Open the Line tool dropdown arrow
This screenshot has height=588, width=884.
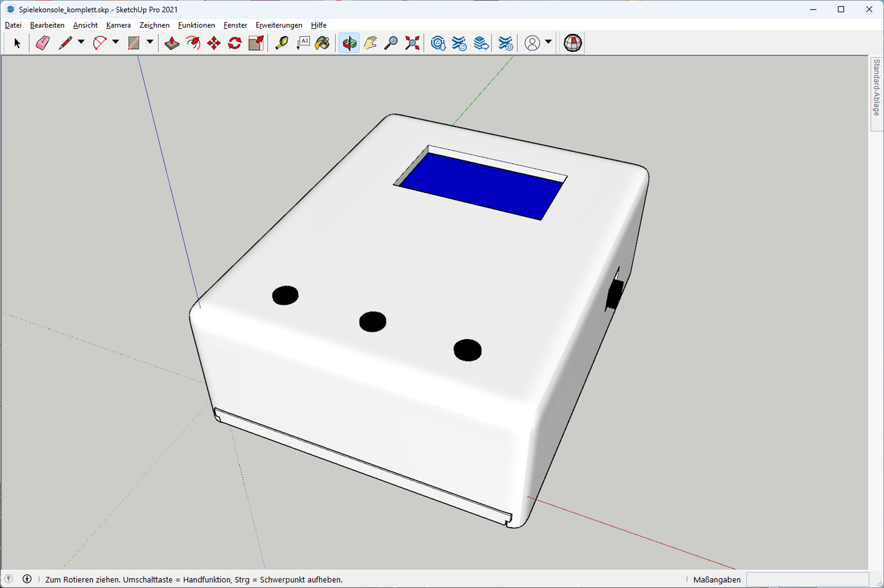click(x=81, y=42)
